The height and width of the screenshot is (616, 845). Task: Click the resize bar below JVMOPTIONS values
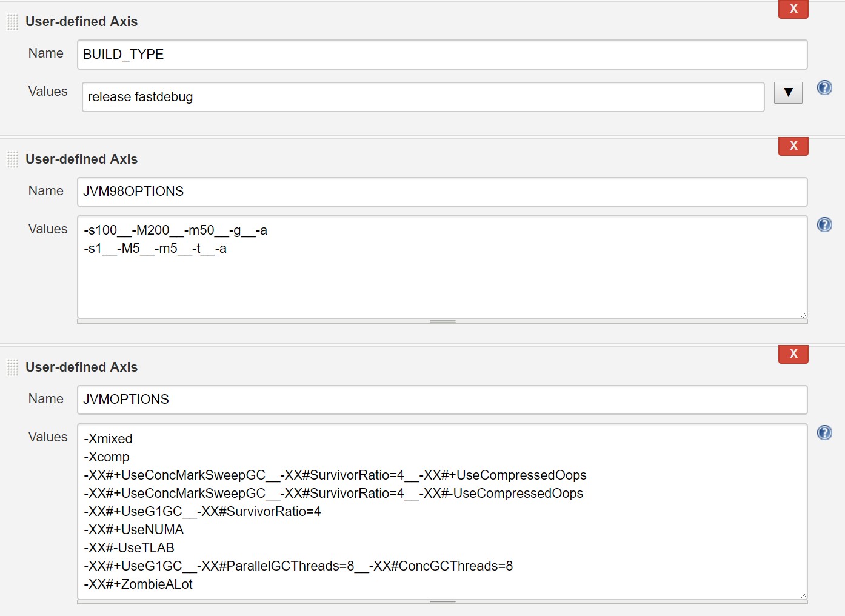442,602
